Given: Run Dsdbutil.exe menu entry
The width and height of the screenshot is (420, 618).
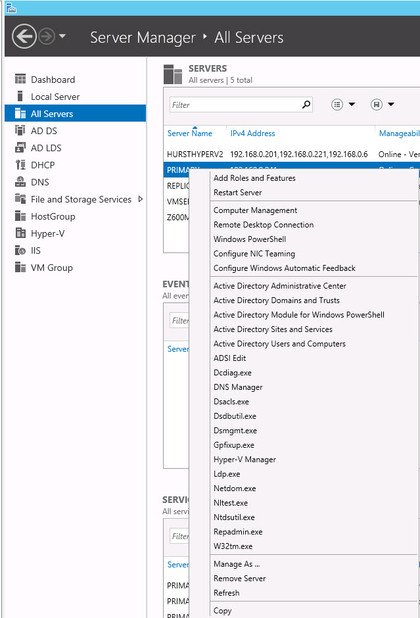Looking at the screenshot, I should (x=235, y=416).
